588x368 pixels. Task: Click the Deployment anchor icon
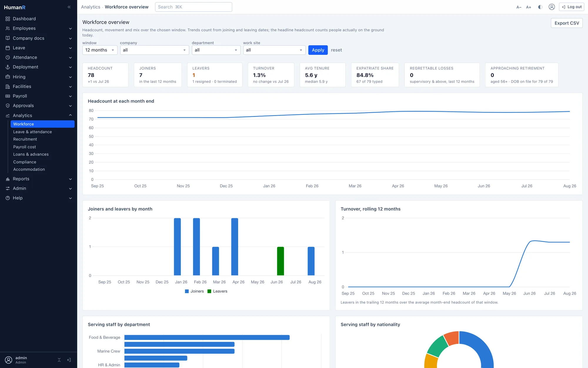tap(8, 67)
